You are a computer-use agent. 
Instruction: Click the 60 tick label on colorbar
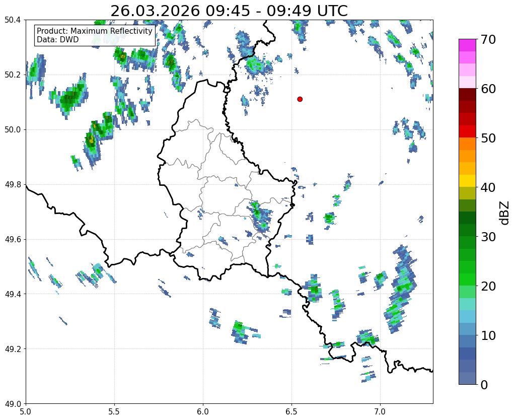point(487,89)
